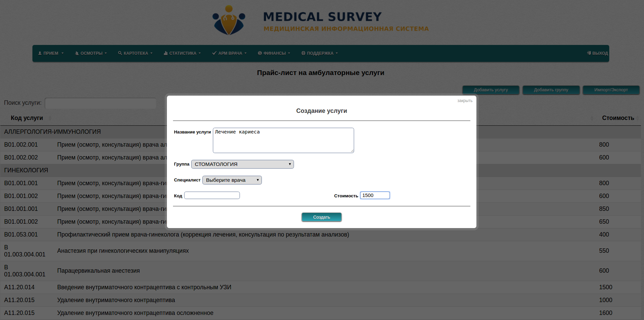Expand the Группа dropdown showing СТОМАТОЛОГИЯ
This screenshot has width=644, height=320.
pyautogui.click(x=242, y=164)
